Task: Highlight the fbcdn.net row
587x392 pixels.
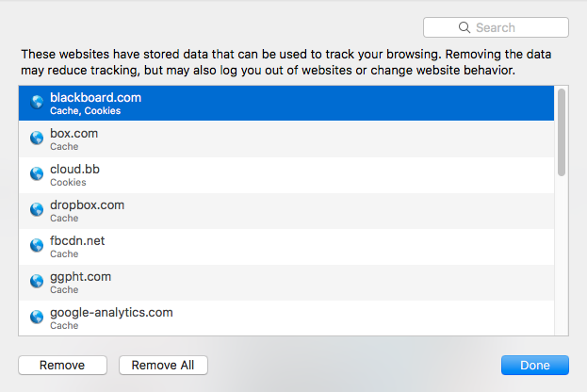Action: point(283,246)
